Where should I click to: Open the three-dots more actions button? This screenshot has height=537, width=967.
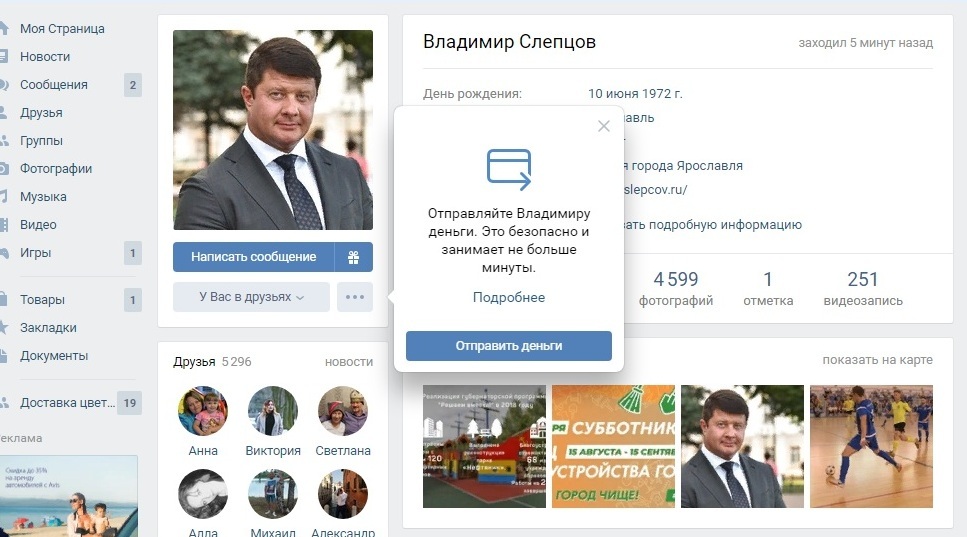click(x=355, y=297)
